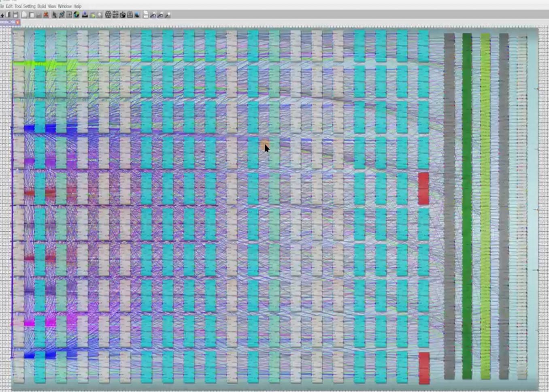
Task: Open the Edit menu
Action: pyautogui.click(x=9, y=6)
